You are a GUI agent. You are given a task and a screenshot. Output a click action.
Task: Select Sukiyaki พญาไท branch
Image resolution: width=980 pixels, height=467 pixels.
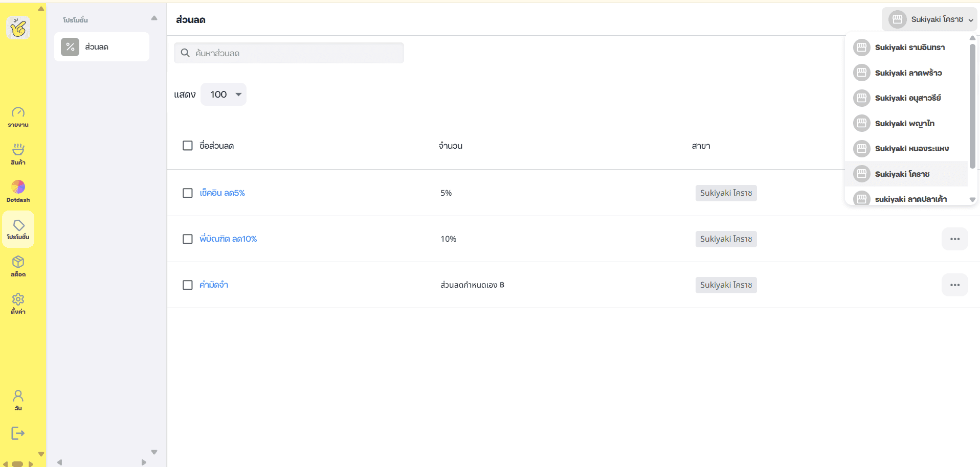pyautogui.click(x=906, y=123)
